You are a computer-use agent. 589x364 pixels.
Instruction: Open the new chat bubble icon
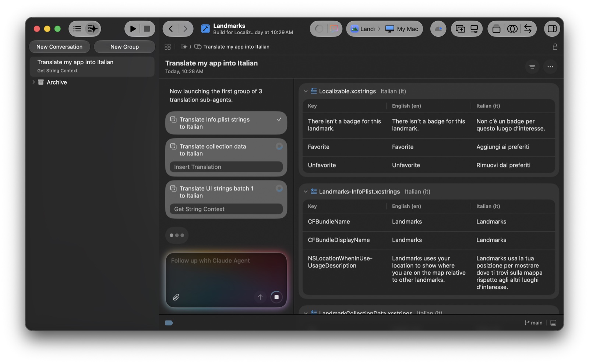334,29
